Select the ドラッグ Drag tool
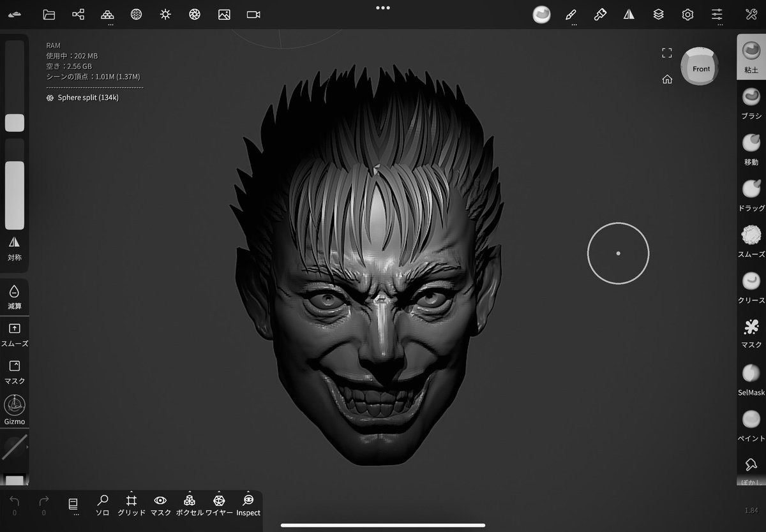Screen dimensions: 766x532 click(751, 196)
